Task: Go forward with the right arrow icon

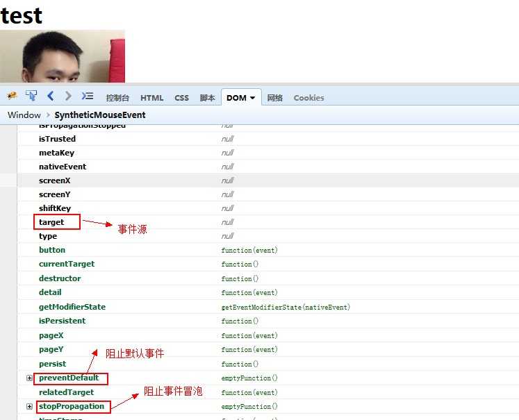Action: tap(68, 96)
